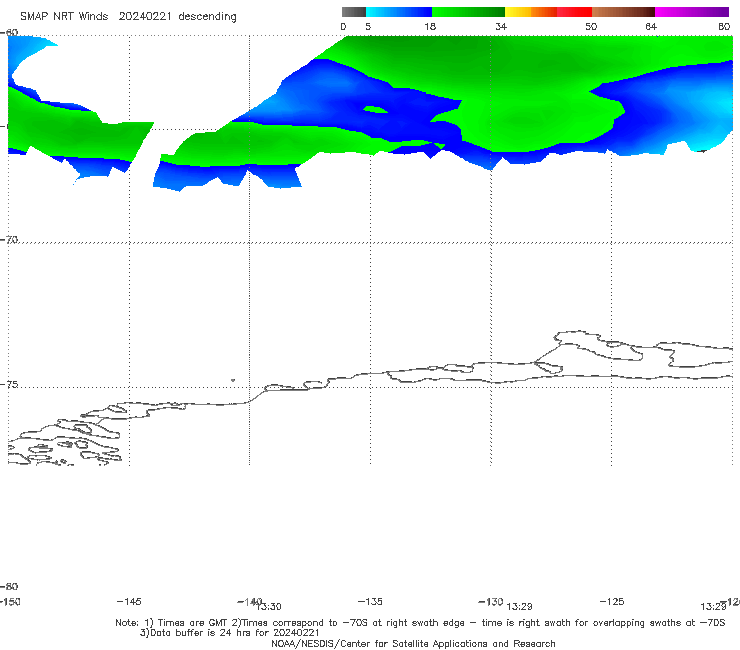Click the title text 'SMAP NRT Winds'
The image size is (740, 650).
[64, 17]
